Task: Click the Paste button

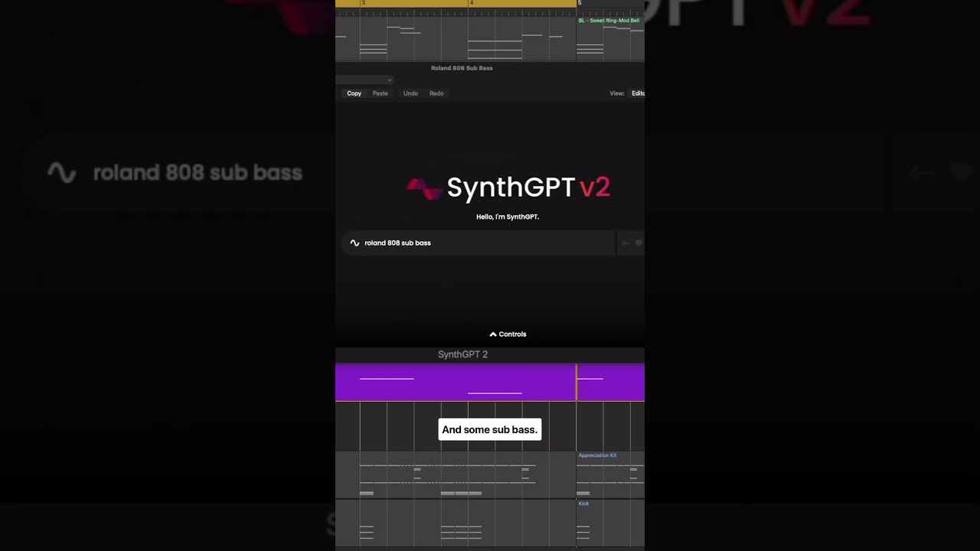Action: tap(381, 93)
